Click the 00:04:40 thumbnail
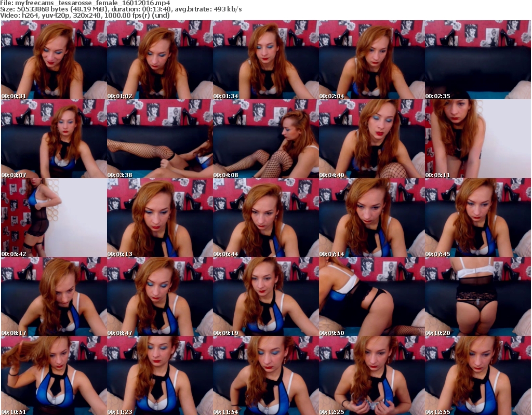Viewport: 532px width, 415px height. coord(371,139)
